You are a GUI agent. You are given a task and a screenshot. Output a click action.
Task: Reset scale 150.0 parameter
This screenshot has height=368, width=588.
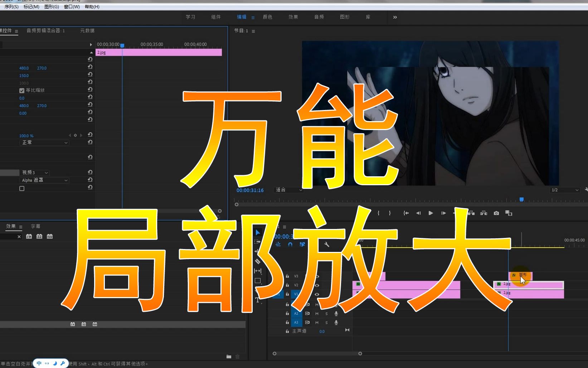click(90, 74)
